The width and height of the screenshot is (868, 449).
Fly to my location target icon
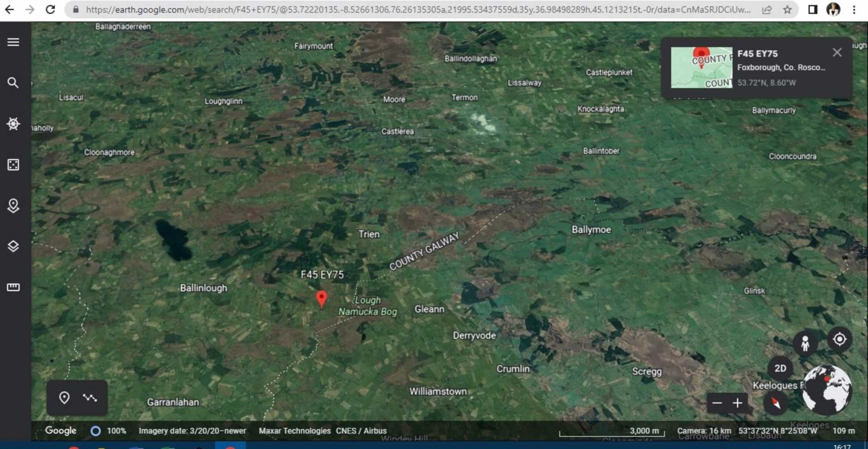click(x=839, y=339)
